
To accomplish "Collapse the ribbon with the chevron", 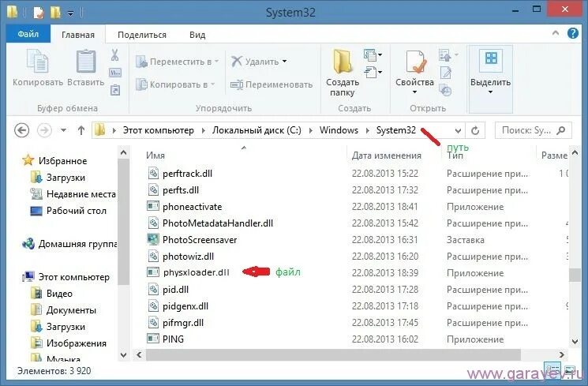I will pyautogui.click(x=556, y=33).
